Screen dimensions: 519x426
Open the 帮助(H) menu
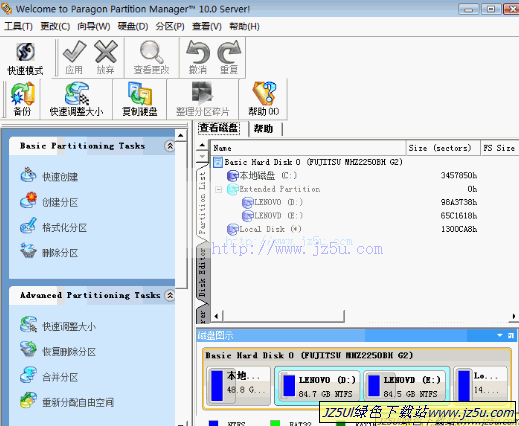[244, 26]
